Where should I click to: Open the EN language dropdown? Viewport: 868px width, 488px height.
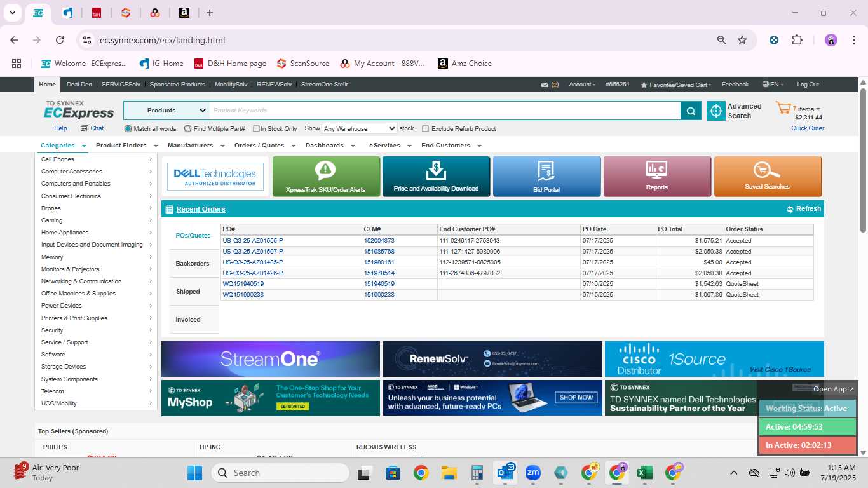(x=773, y=85)
